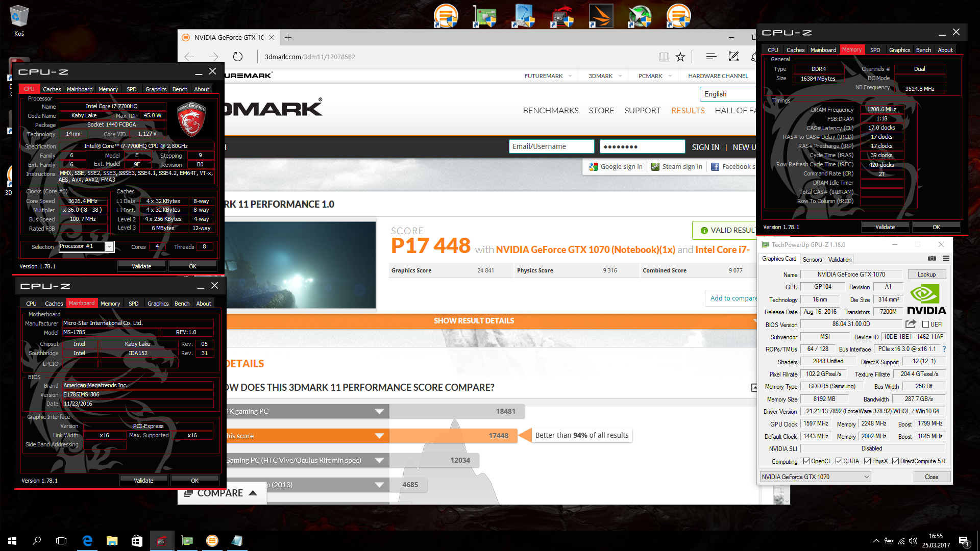This screenshot has width=980, height=551.
Task: Focus the Email/Username input field
Action: (552, 146)
